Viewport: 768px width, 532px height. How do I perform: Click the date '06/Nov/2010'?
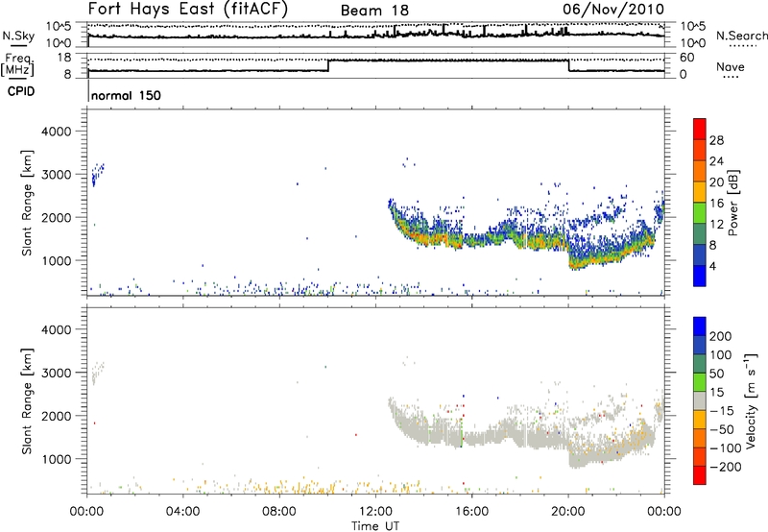pos(613,10)
